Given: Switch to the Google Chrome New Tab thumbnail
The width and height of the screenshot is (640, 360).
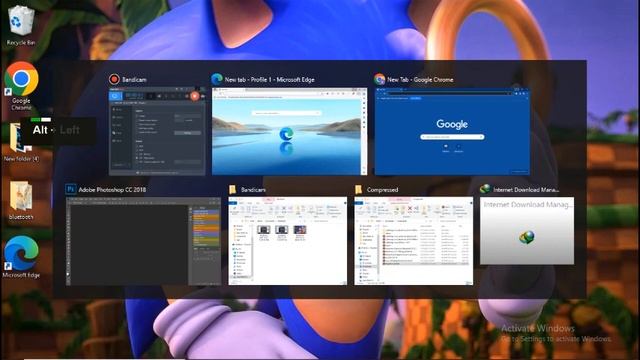Looking at the screenshot, I should pyautogui.click(x=452, y=131).
